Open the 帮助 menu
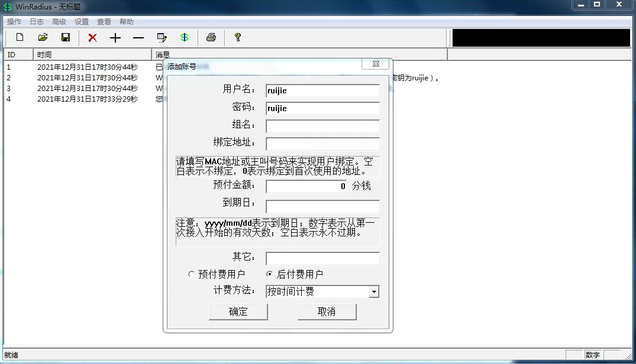The width and height of the screenshot is (636, 364). [x=127, y=22]
